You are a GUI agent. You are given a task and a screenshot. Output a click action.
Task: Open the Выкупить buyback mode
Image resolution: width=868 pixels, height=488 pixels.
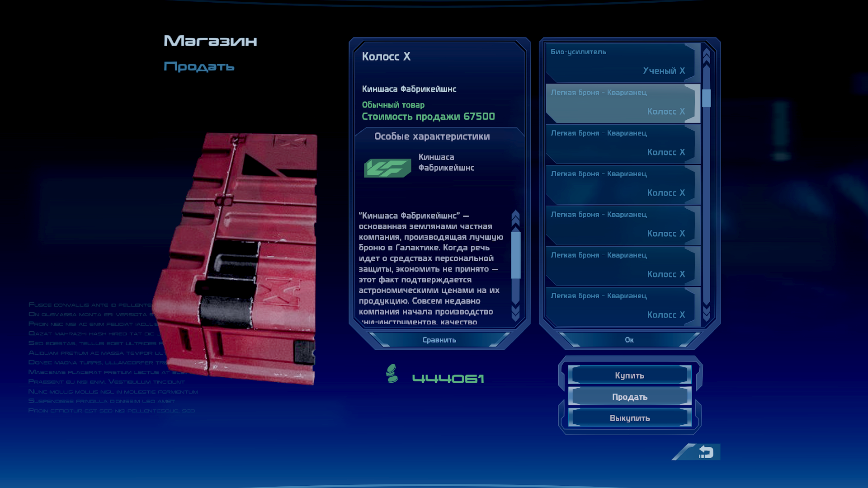click(x=629, y=418)
